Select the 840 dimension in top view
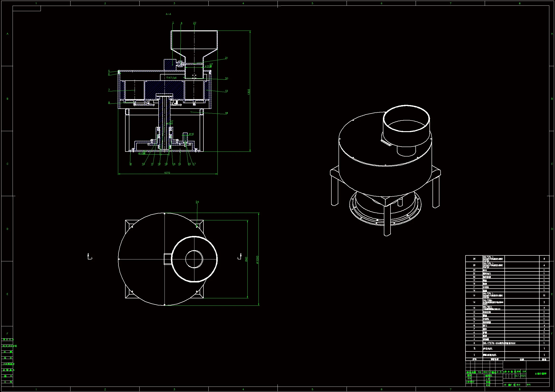The image size is (555, 392). tap(246, 259)
